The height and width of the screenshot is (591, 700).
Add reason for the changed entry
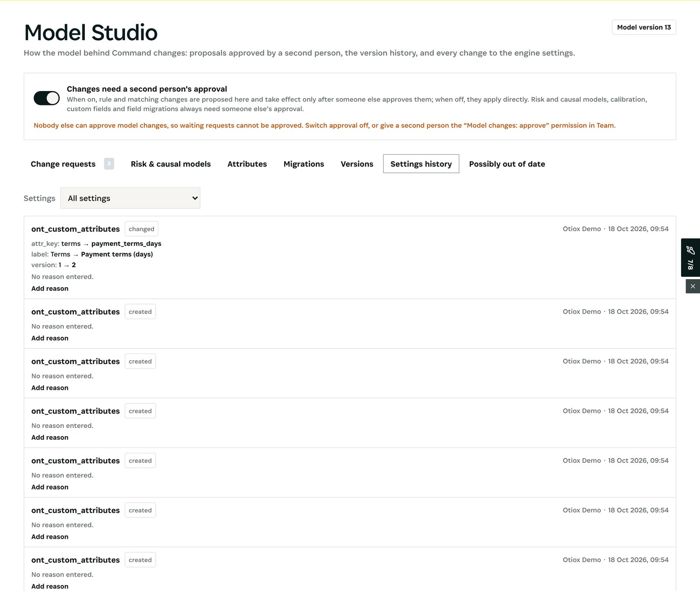point(50,289)
